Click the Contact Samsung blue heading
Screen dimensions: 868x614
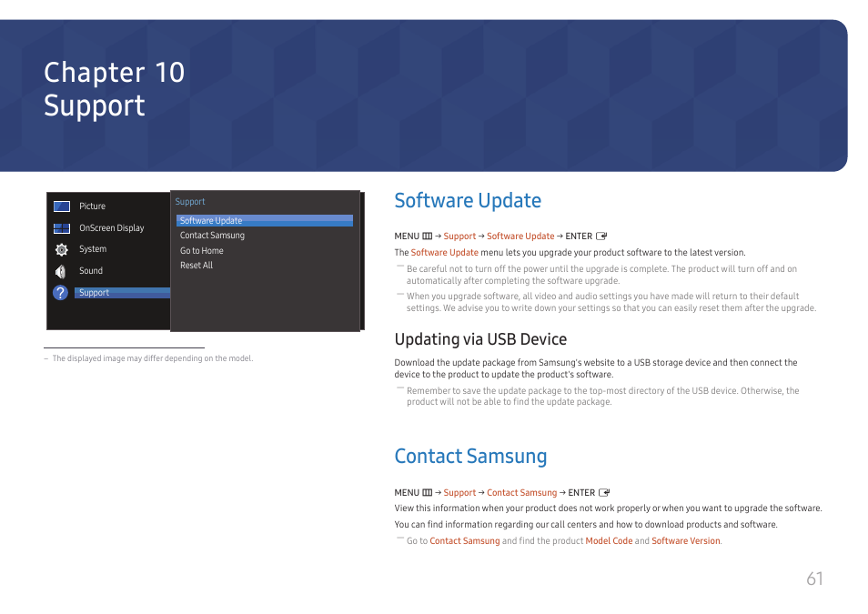470,457
